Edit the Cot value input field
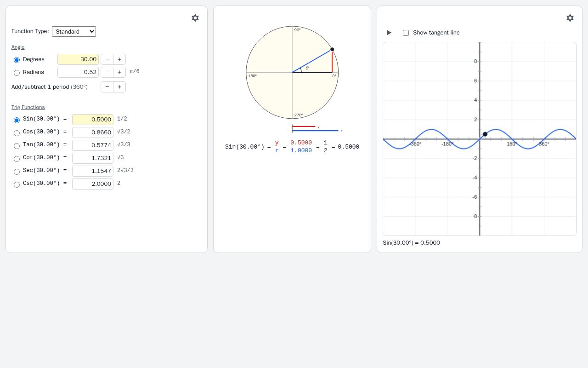The width and height of the screenshot is (588, 368). coord(93,158)
